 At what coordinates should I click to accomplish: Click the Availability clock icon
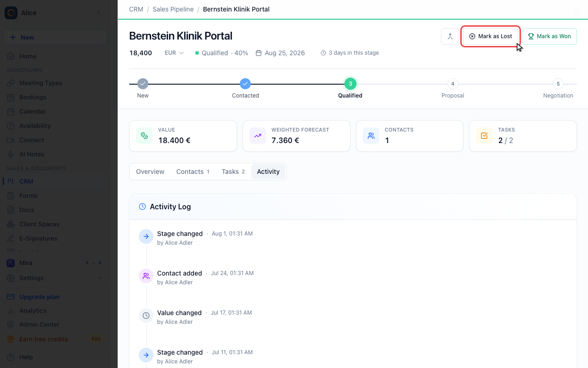[x=11, y=126]
